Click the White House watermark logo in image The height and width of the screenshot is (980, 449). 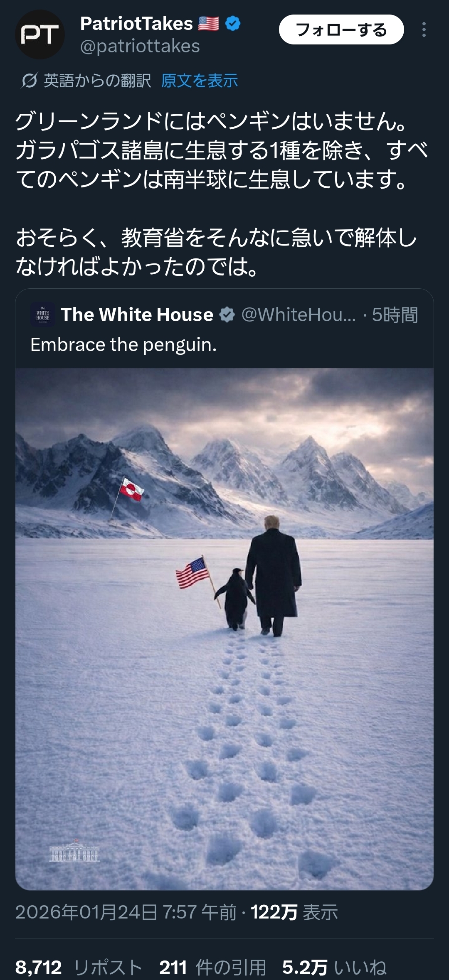(x=74, y=851)
